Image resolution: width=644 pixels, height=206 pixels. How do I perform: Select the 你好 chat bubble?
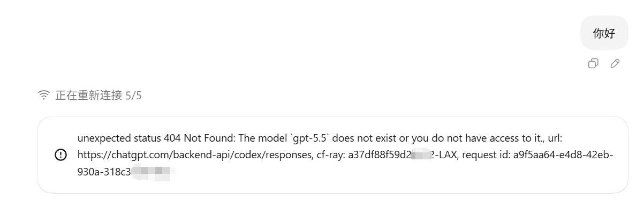click(x=604, y=33)
